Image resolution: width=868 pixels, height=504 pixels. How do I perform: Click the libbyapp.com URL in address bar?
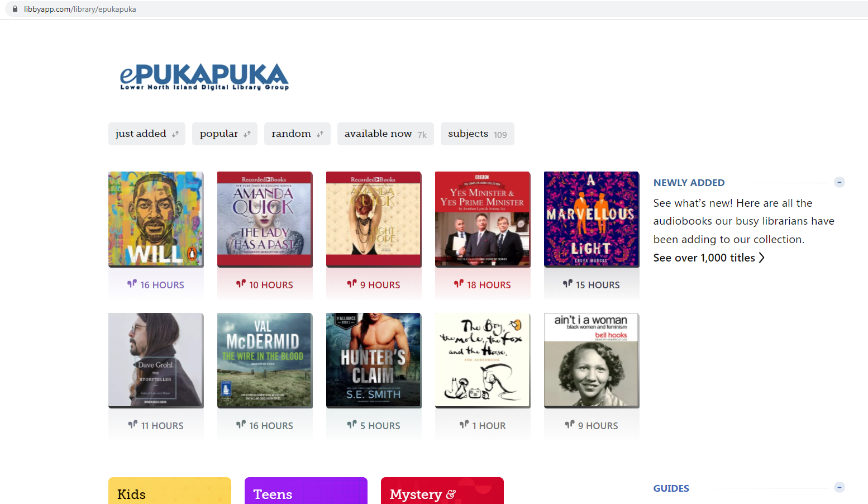[x=80, y=9]
